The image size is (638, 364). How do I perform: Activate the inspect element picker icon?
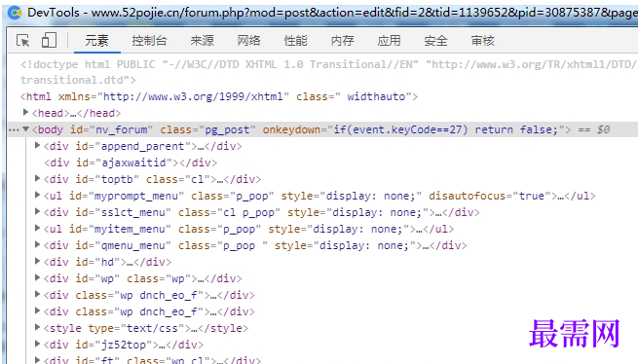point(22,41)
